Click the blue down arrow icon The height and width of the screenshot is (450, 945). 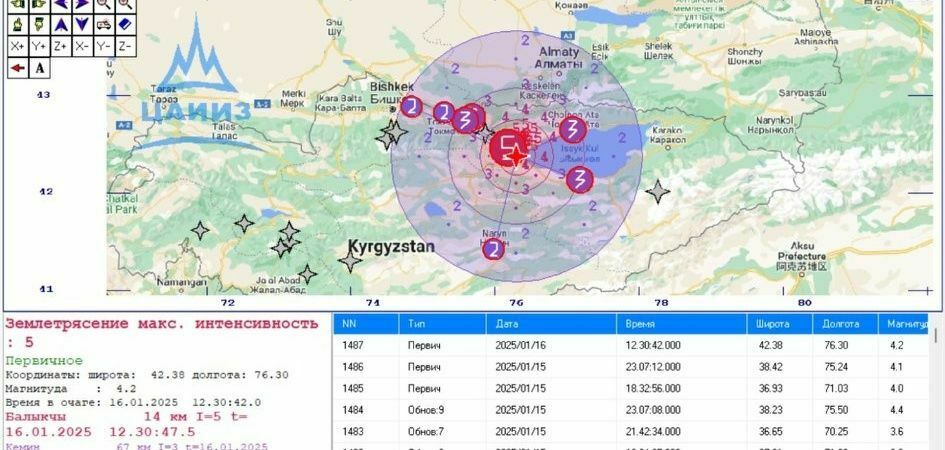pyautogui.click(x=82, y=24)
